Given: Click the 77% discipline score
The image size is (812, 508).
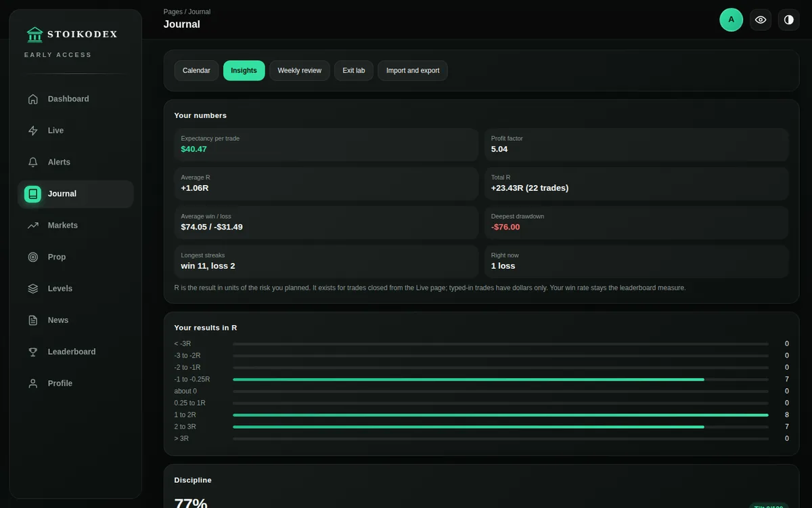Looking at the screenshot, I should coord(191,503).
